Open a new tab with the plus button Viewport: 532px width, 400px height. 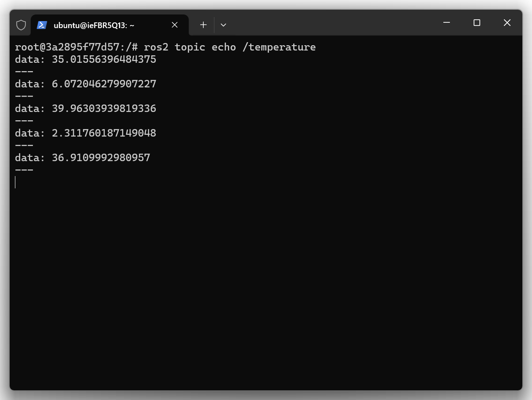(203, 25)
